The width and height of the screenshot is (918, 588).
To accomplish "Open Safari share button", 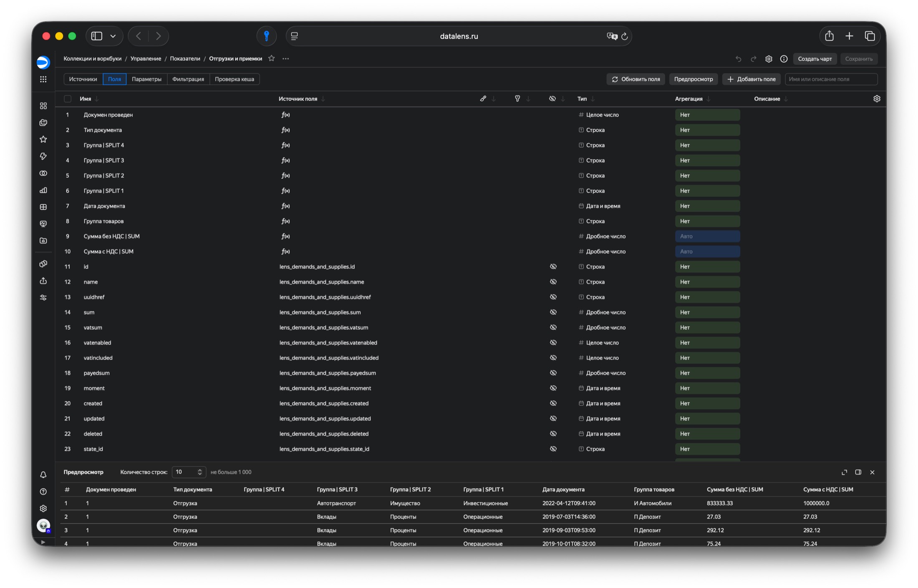I will coord(829,36).
